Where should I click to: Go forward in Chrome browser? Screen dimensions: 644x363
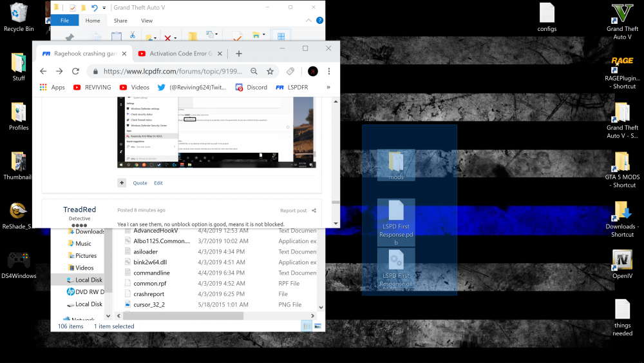click(59, 71)
